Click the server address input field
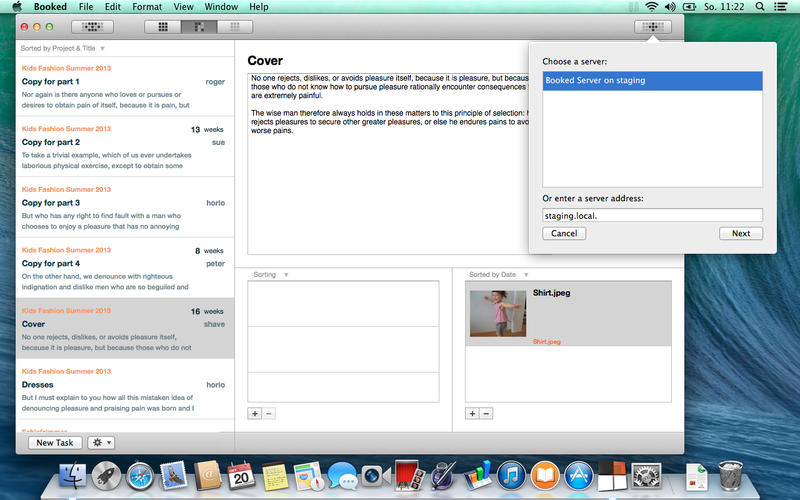Viewport: 800px width, 500px height. (x=653, y=215)
